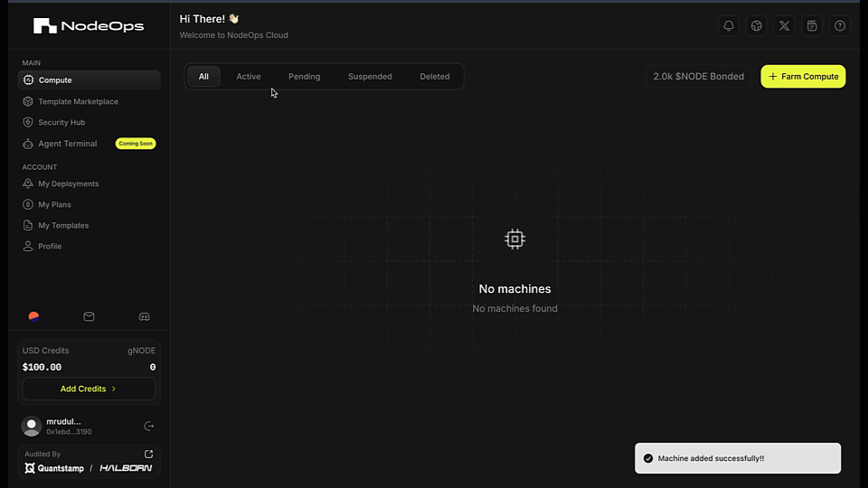This screenshot has width=868, height=488.
Task: Open the audit external link icon
Action: click(x=148, y=454)
